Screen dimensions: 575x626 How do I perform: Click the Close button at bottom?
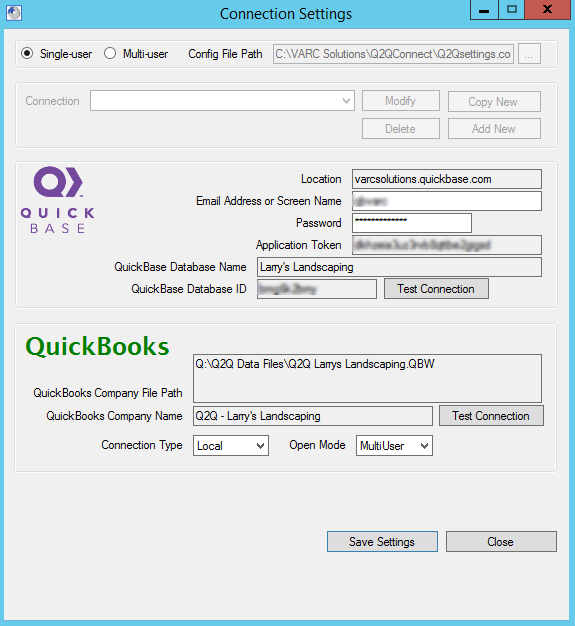(501, 542)
